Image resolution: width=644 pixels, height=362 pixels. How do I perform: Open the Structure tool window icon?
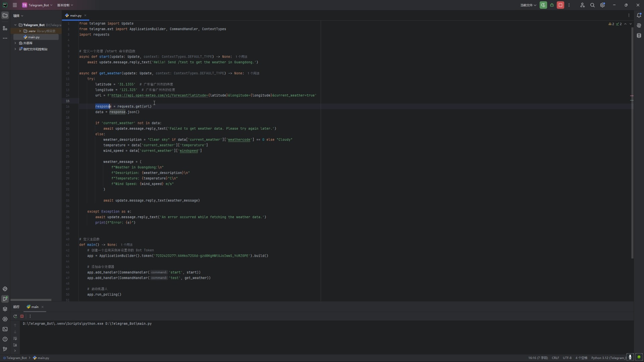pos(5,28)
